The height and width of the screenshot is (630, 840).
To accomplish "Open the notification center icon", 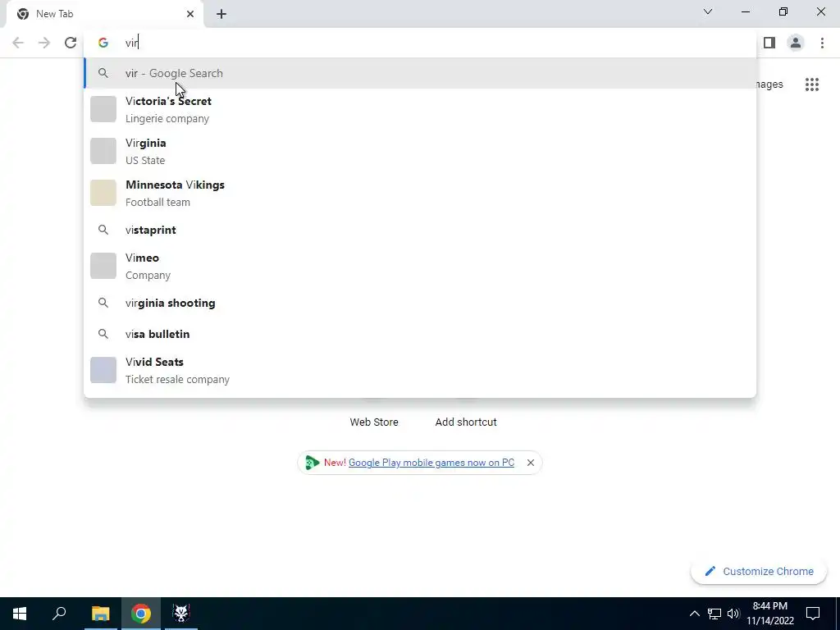I will click(813, 614).
